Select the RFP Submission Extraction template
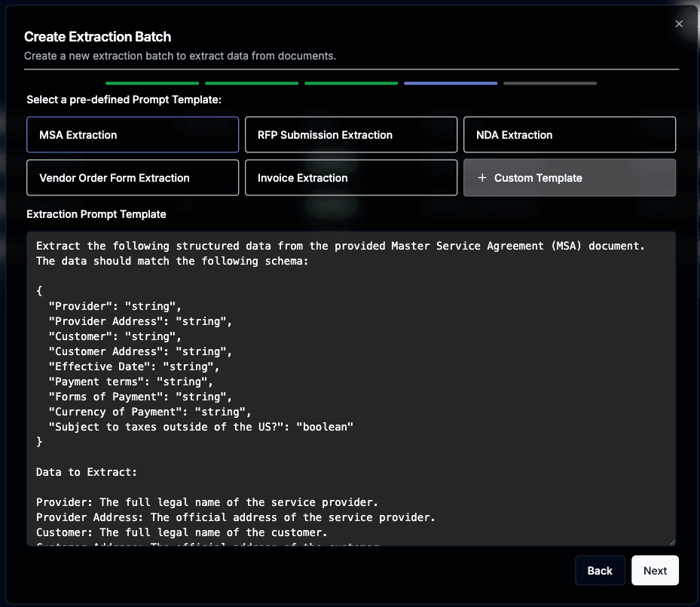The width and height of the screenshot is (700, 607). click(x=350, y=134)
